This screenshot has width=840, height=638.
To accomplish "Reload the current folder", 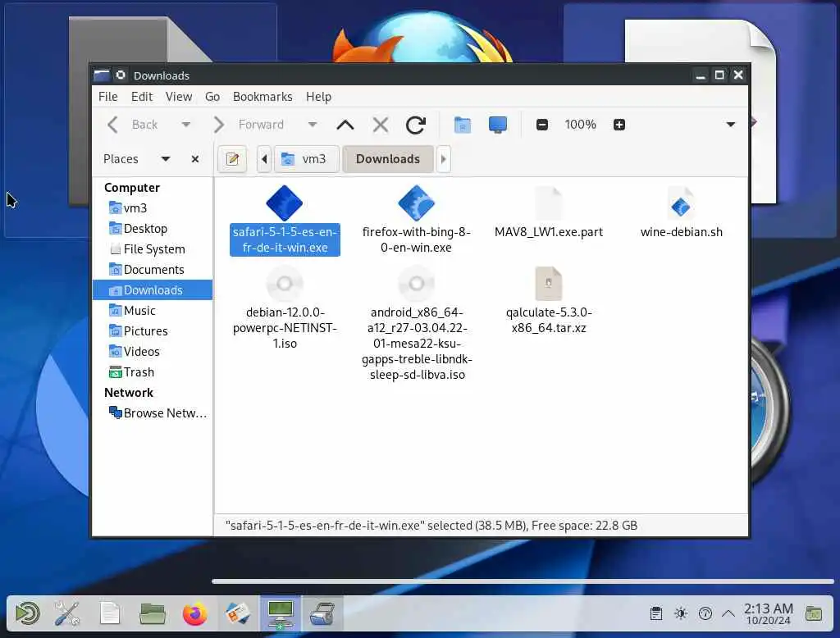I will (416, 125).
